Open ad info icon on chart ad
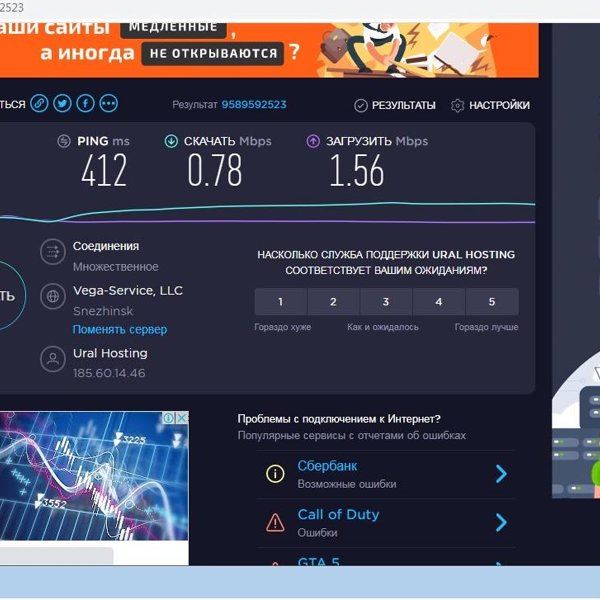 (x=169, y=418)
